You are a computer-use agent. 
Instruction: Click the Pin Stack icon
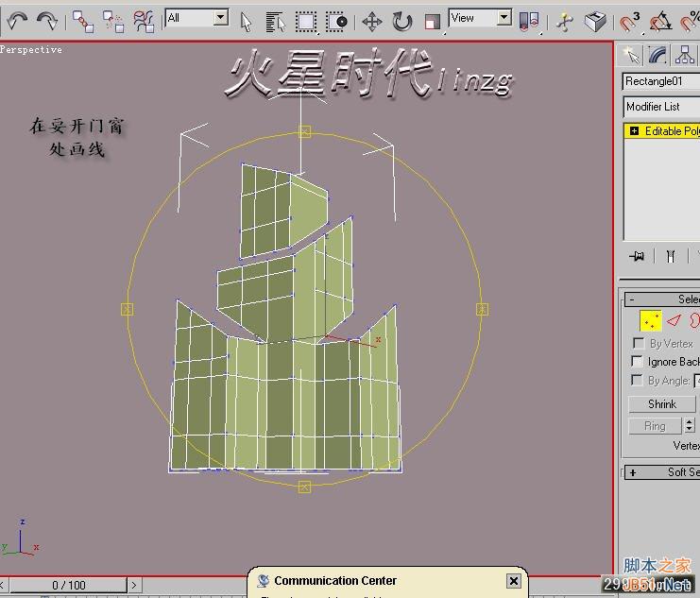tap(636, 256)
